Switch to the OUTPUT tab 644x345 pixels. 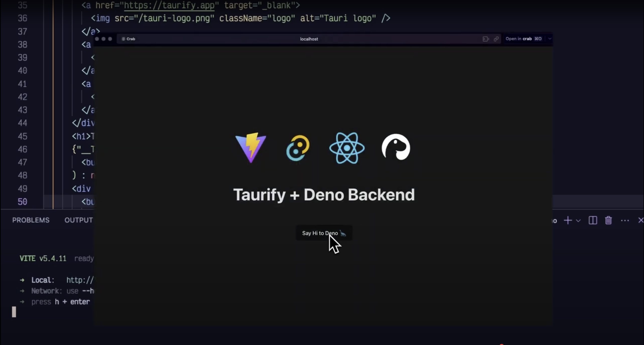click(x=79, y=220)
